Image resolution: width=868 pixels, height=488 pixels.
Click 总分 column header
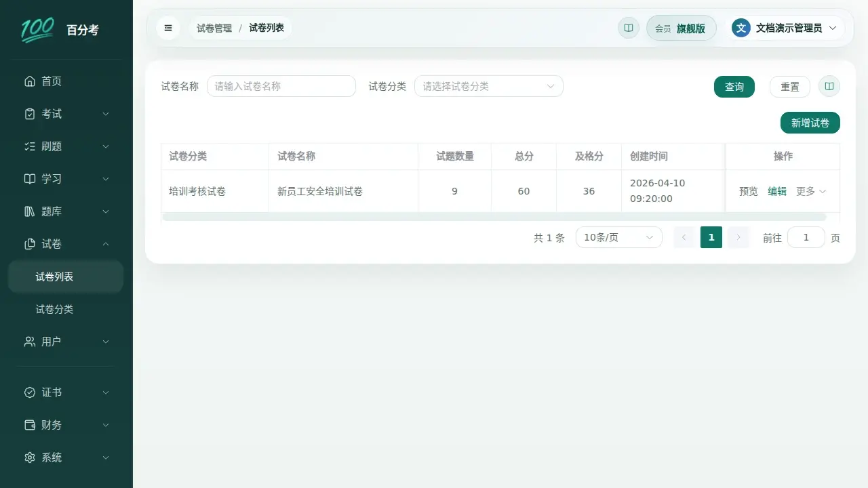pos(524,157)
